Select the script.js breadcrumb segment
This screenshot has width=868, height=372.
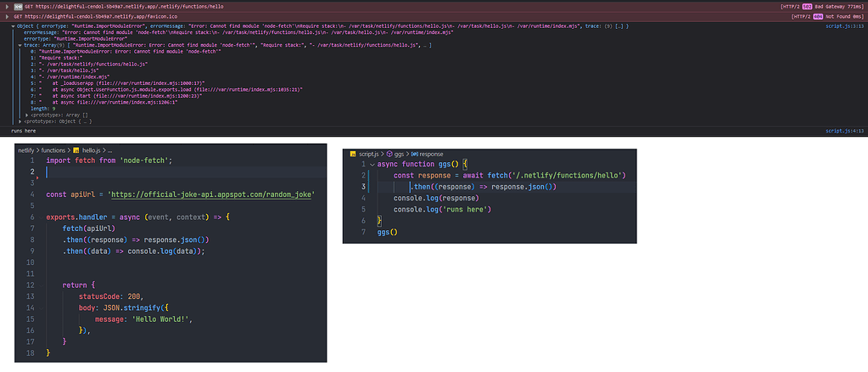(x=369, y=154)
